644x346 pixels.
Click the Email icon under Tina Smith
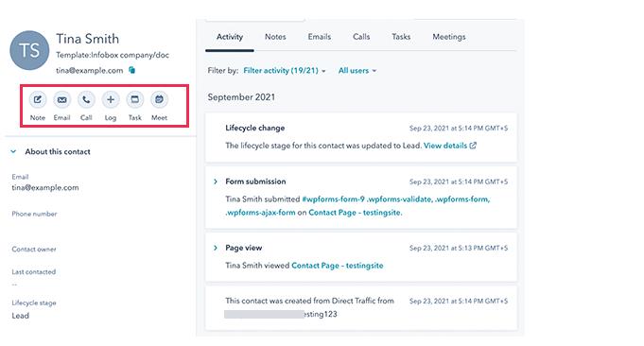[61, 99]
